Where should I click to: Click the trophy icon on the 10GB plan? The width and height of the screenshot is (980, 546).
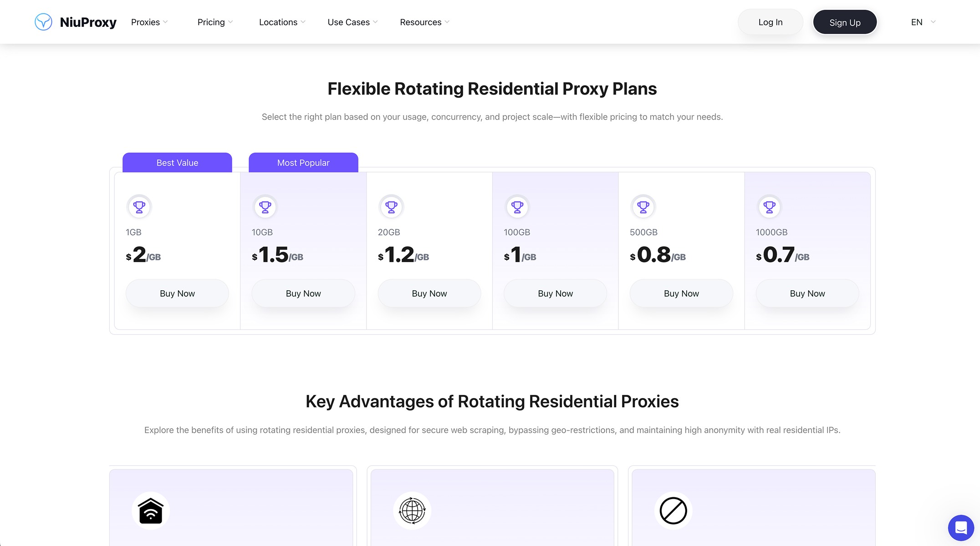point(265,207)
